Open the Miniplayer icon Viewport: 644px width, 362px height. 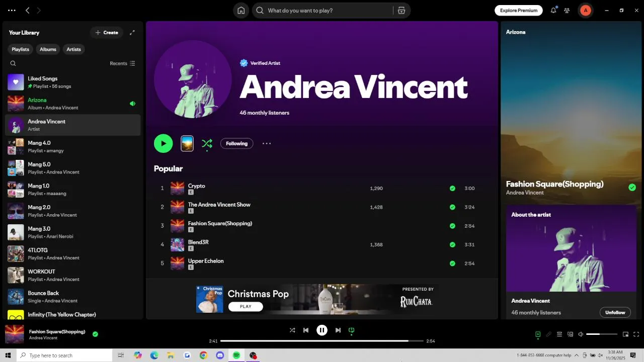point(625,334)
